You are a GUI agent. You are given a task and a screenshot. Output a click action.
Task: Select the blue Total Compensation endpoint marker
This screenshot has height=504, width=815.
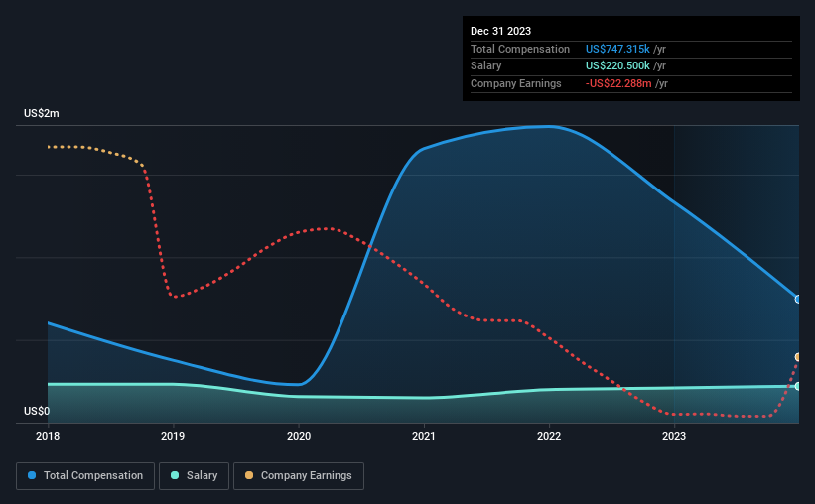(798, 300)
